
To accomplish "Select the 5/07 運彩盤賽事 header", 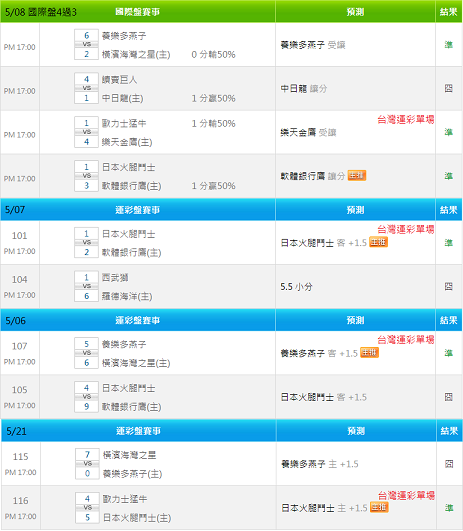I will pos(138,210).
